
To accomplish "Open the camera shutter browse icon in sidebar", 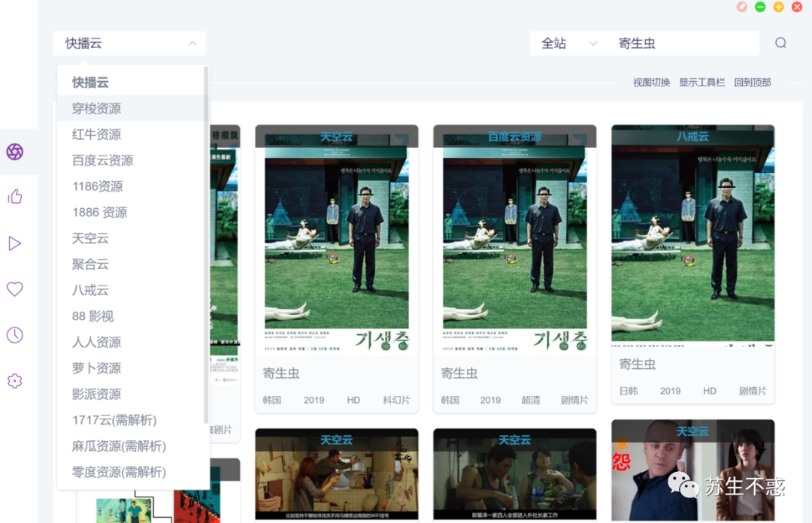I will coord(14,152).
